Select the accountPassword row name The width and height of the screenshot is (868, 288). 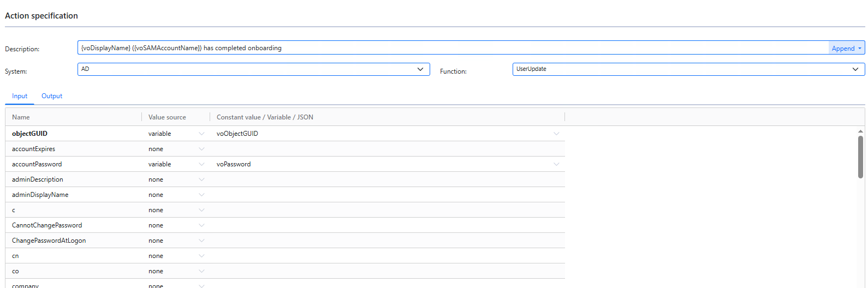pyautogui.click(x=37, y=164)
